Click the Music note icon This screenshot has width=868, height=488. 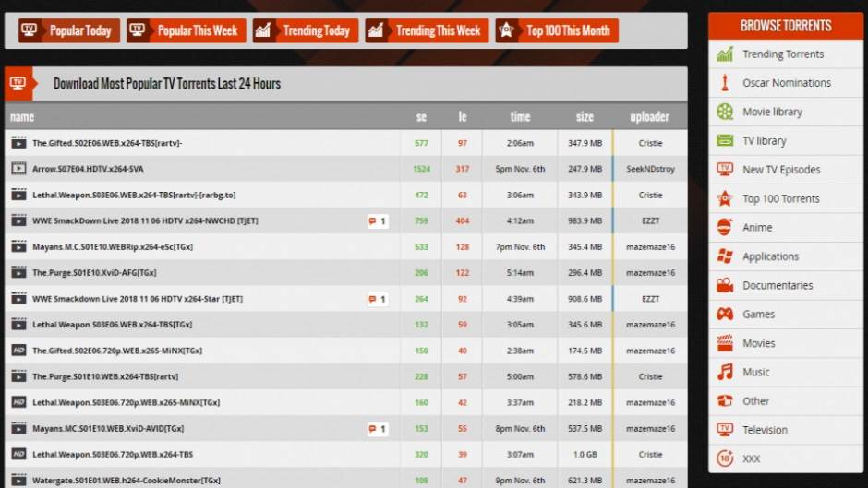coord(725,373)
